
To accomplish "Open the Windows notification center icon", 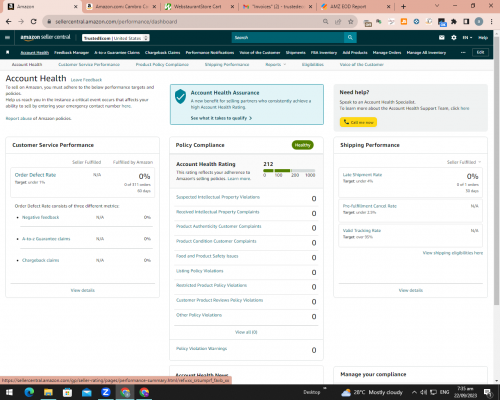I will 488,392.
